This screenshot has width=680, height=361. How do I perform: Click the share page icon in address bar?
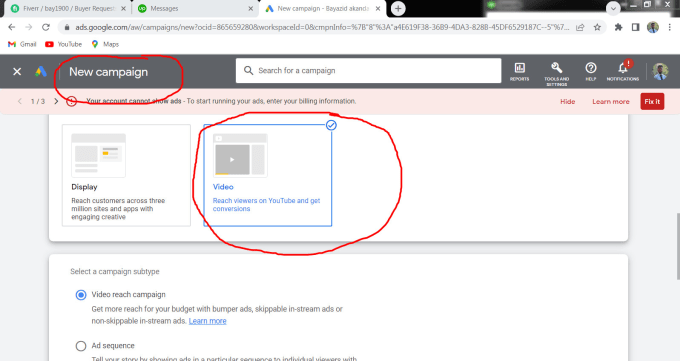(580, 27)
